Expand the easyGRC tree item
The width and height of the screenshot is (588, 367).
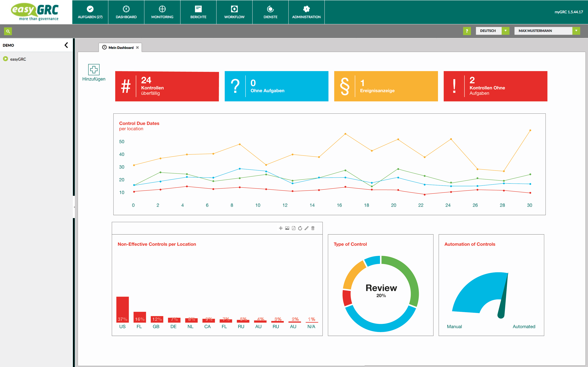tap(6, 59)
